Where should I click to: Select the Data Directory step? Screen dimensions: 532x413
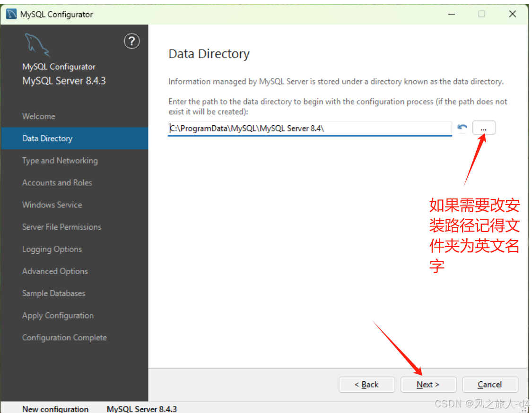[x=75, y=138]
